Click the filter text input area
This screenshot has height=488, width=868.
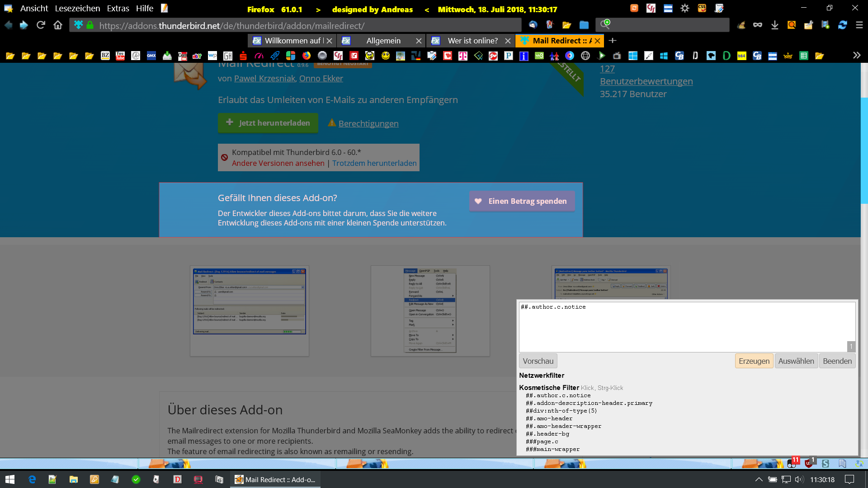pyautogui.click(x=683, y=327)
